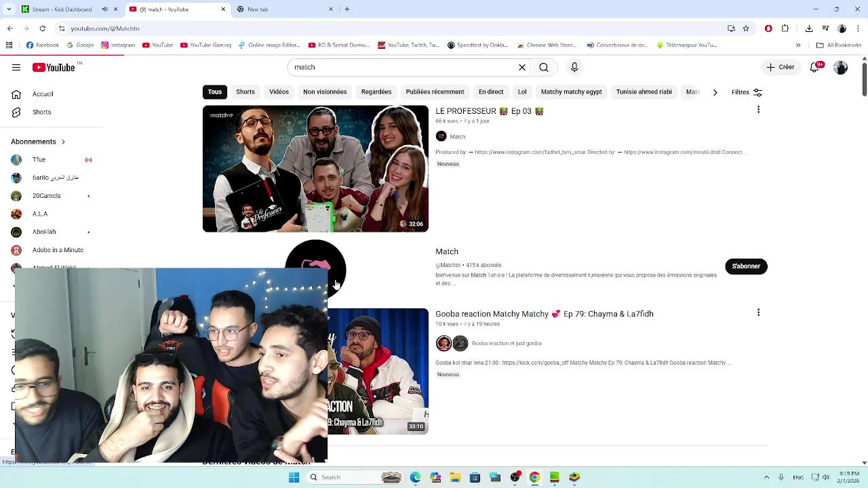The image size is (868, 488).
Task: Subscribe to Match with S'abonner
Action: pos(746,266)
